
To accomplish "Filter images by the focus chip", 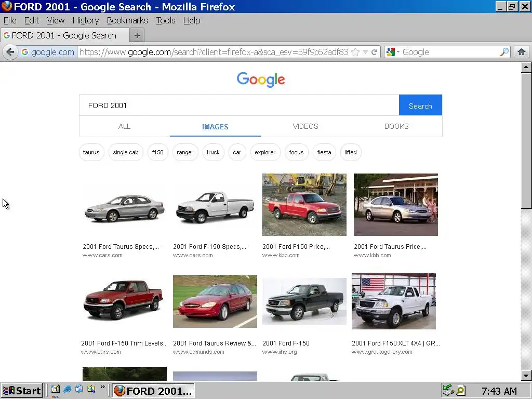I will (x=296, y=152).
